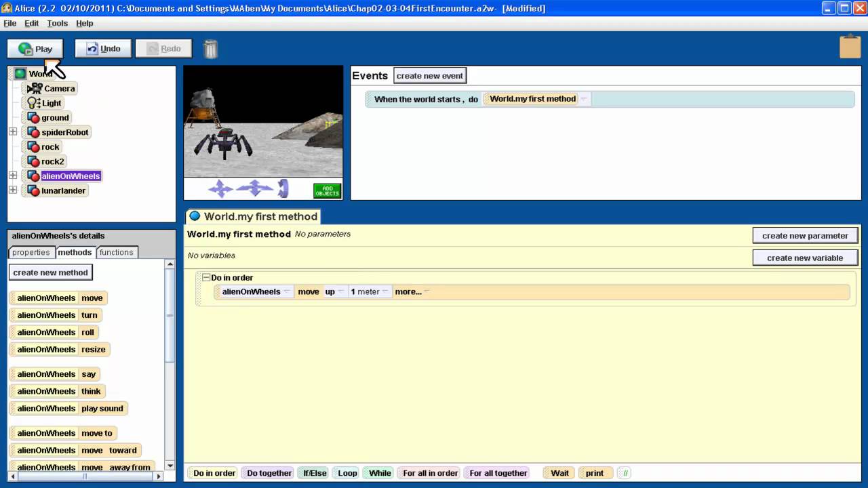Click the trash can icon in toolbar
The image size is (868, 488).
(211, 49)
